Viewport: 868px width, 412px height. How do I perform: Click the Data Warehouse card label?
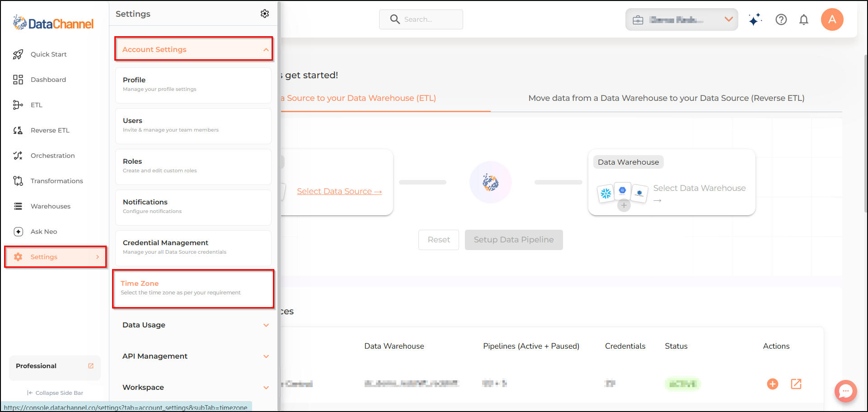[x=629, y=162]
